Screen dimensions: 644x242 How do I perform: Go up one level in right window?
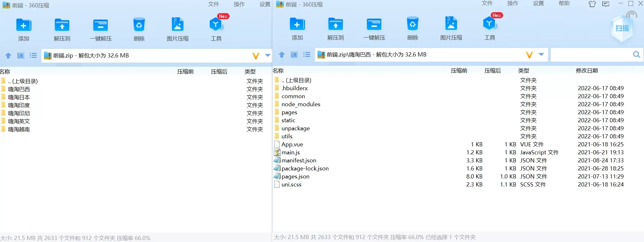click(282, 55)
